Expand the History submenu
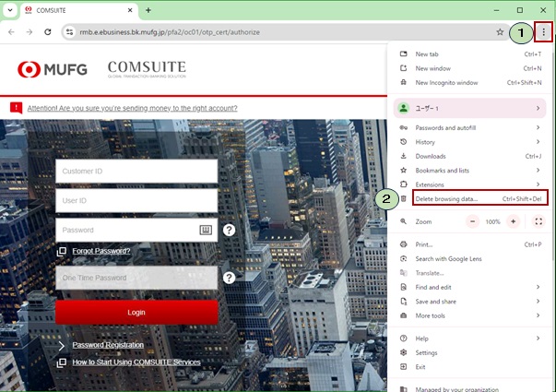The width and height of the screenshot is (556, 392). point(470,142)
